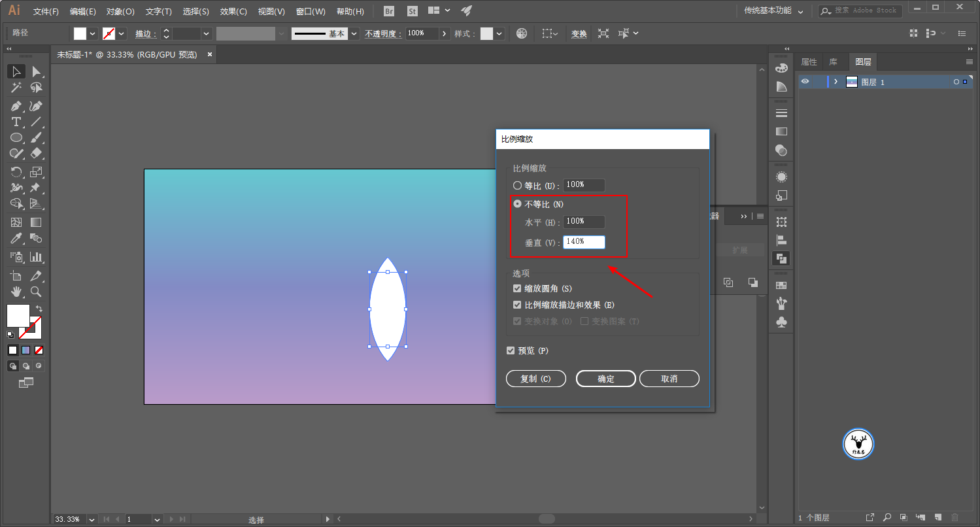Open the Transparency panel icon in dock

(x=781, y=150)
